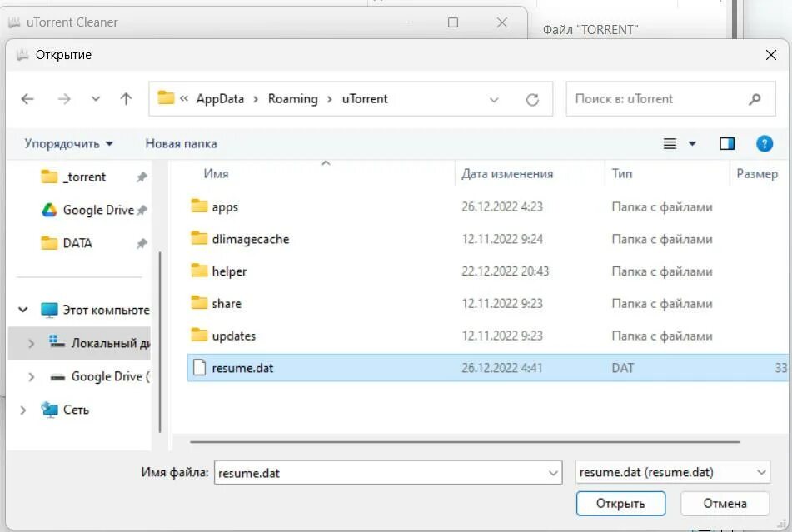Screen dimensions: 792x532
Task: Click the file list horizontal scrollbar
Action: (x=465, y=441)
